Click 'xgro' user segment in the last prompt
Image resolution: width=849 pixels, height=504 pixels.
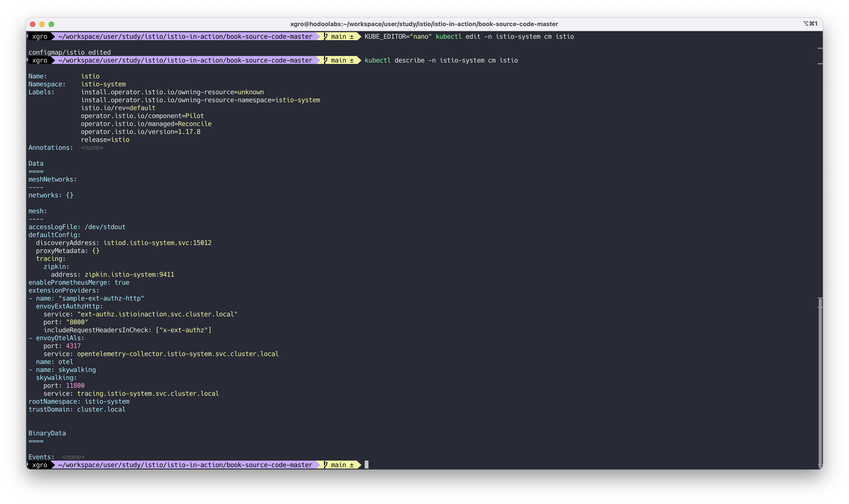(40, 465)
